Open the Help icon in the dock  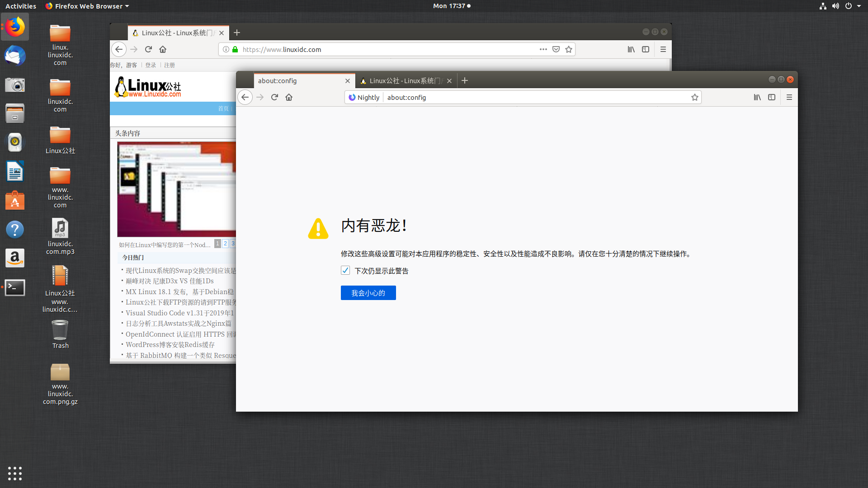[x=15, y=230]
